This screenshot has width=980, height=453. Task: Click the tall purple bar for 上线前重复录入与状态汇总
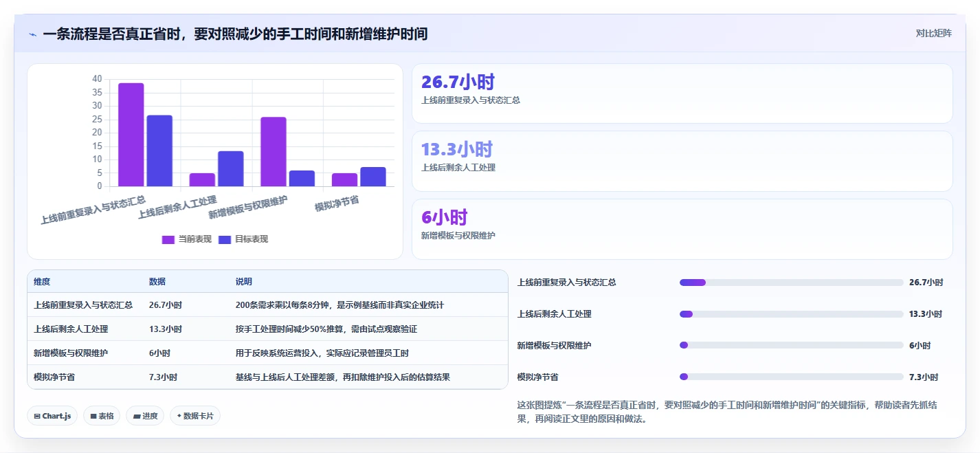coord(131,135)
